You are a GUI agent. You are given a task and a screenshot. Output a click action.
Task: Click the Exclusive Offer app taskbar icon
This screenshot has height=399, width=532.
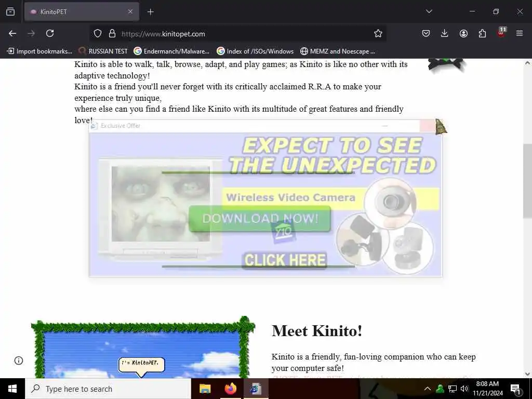pyautogui.click(x=256, y=389)
